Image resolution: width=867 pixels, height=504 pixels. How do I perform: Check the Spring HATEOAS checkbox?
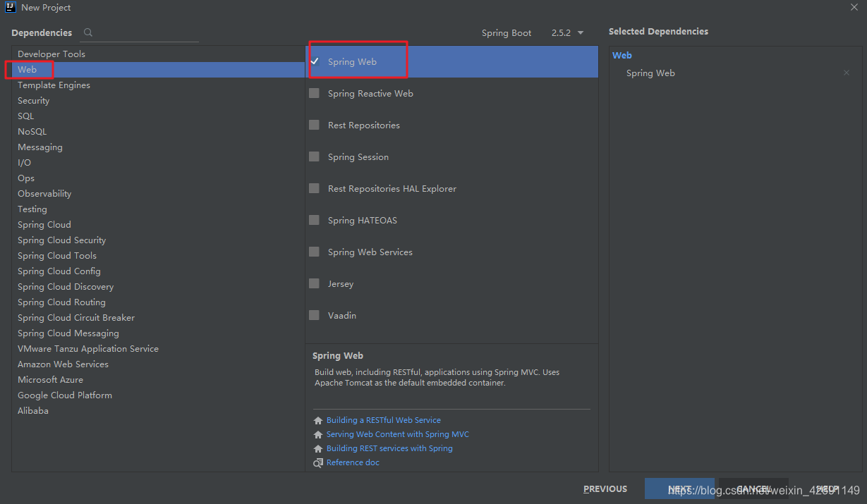point(315,220)
